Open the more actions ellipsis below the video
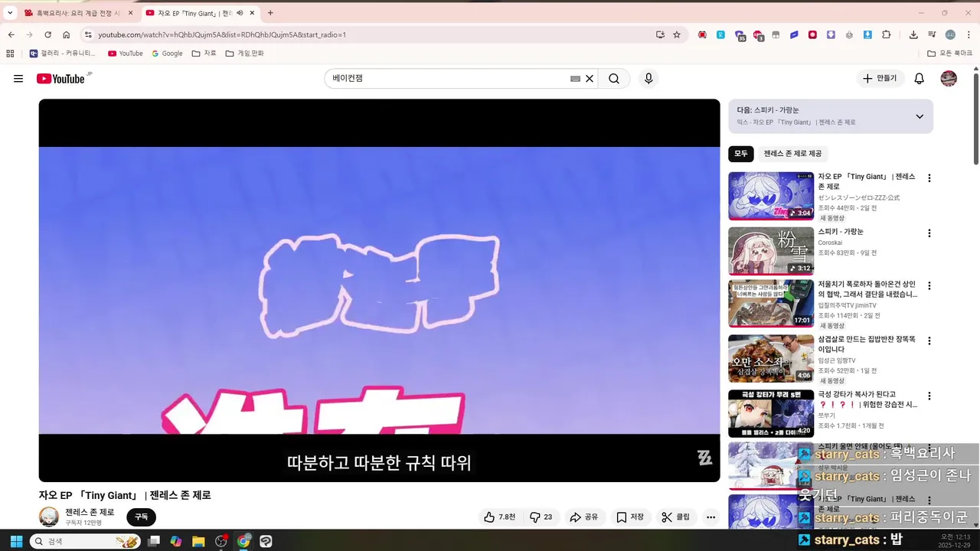The image size is (980, 551). (710, 517)
